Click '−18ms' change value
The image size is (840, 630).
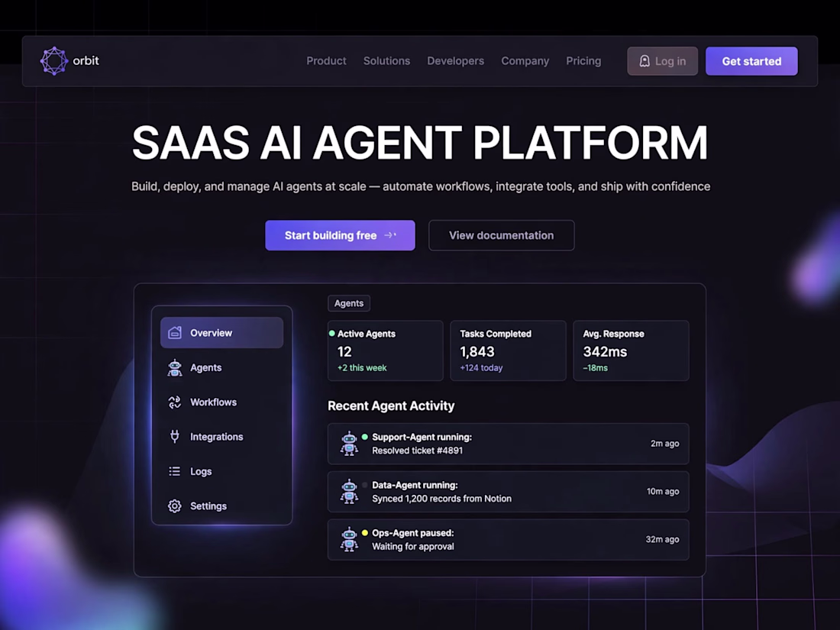pyautogui.click(x=595, y=367)
